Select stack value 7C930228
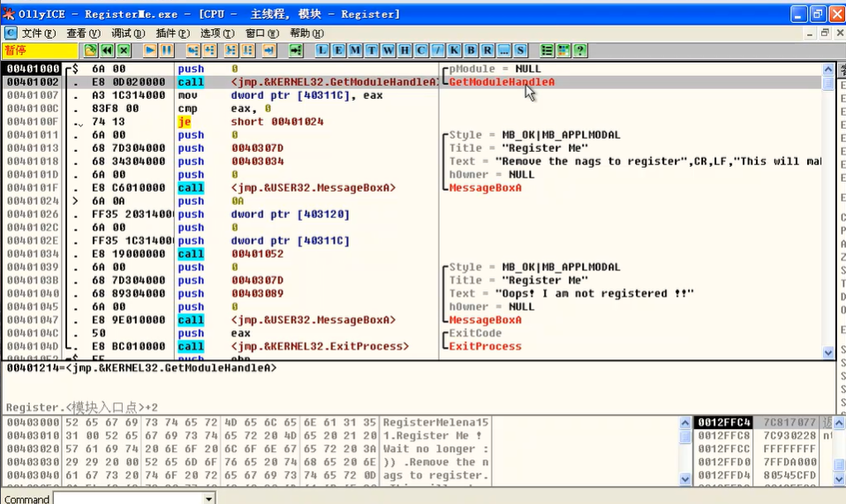This screenshot has width=846, height=504. (x=789, y=435)
